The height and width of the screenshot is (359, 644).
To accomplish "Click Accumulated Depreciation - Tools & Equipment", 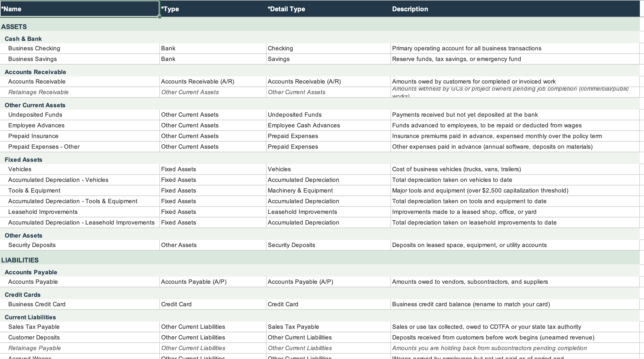I will click(x=80, y=201).
